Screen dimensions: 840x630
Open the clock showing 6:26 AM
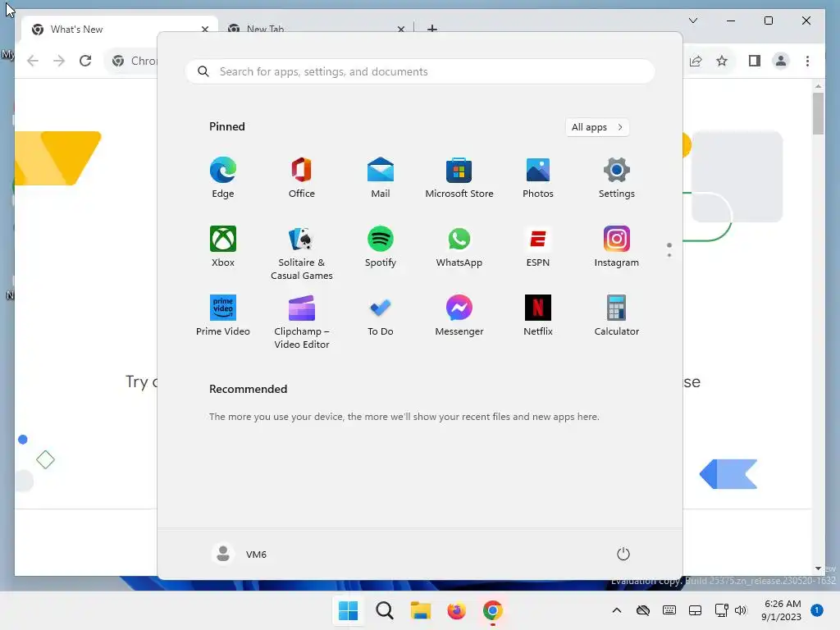pyautogui.click(x=782, y=610)
